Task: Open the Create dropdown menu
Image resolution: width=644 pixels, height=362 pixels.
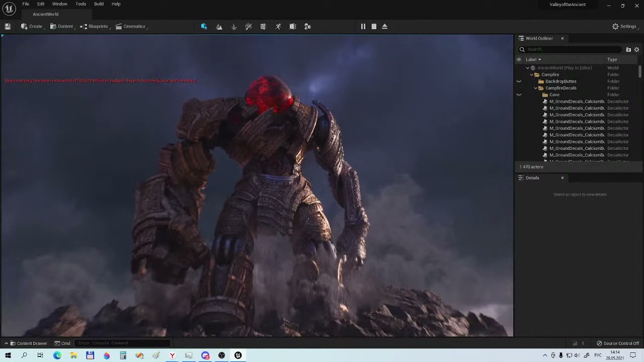Action: (x=32, y=27)
